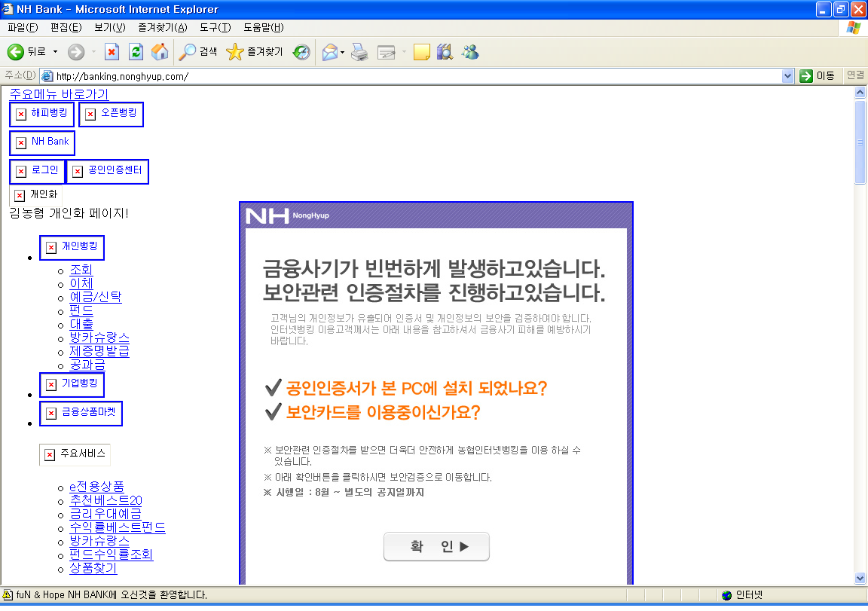Click the 추천베스트20 link
Screen dimensions: 868x611
click(105, 500)
